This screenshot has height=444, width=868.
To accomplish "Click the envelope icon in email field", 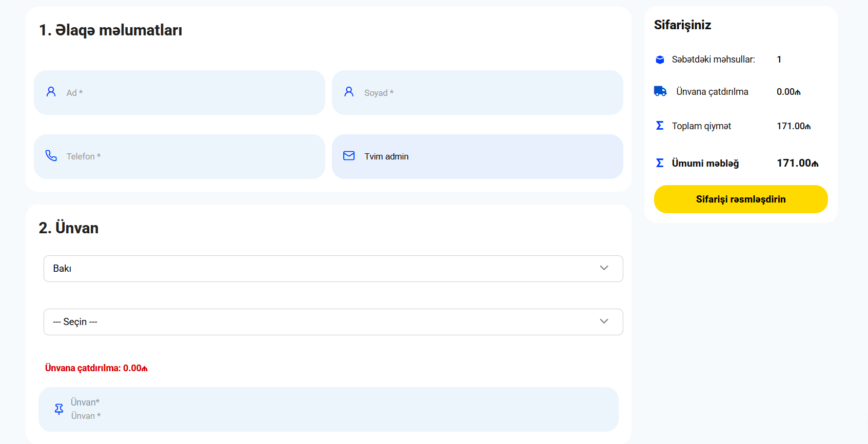I will point(349,156).
